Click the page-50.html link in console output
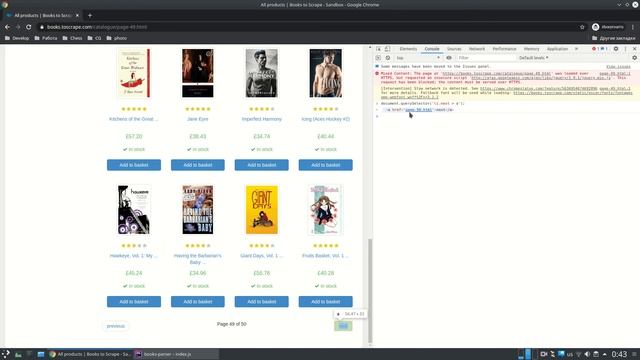This screenshot has height=360, width=640. [418, 110]
